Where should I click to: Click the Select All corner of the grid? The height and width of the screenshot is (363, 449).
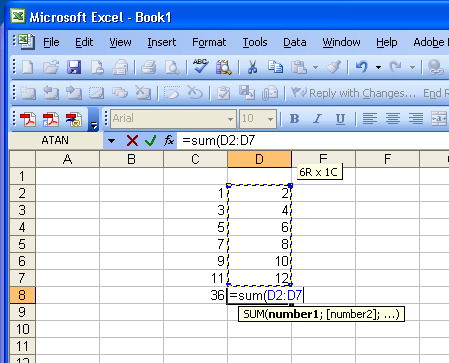(22, 159)
